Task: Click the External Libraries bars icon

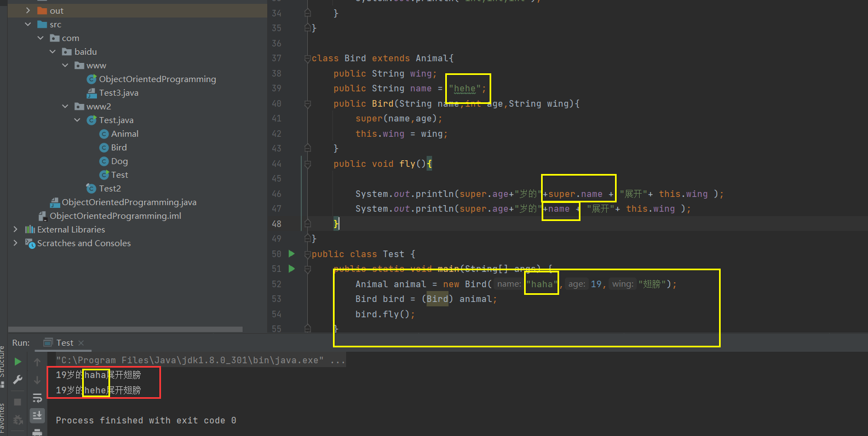Action: [30, 229]
